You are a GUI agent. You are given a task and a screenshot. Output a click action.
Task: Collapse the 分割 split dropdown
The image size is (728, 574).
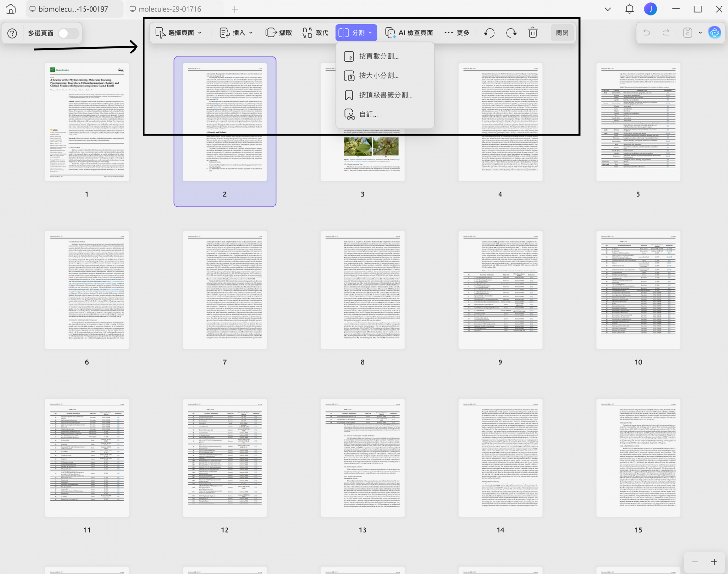356,32
